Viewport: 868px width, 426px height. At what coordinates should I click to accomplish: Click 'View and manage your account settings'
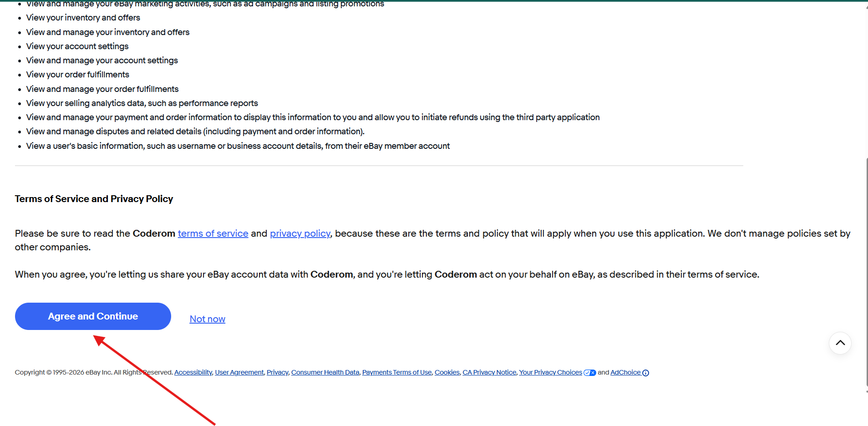102,61
